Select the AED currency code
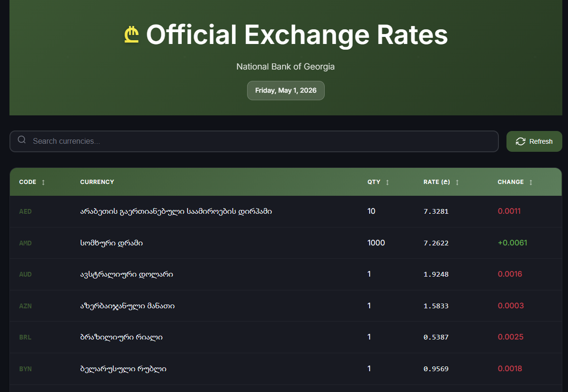Viewport: 568px width, 392px height. pos(26,211)
